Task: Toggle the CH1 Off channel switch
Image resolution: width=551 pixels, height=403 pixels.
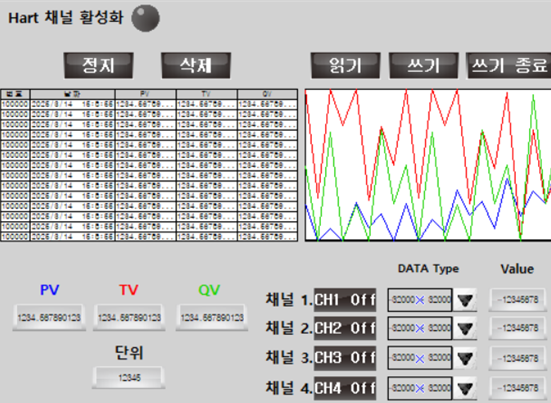Action: [x=345, y=300]
